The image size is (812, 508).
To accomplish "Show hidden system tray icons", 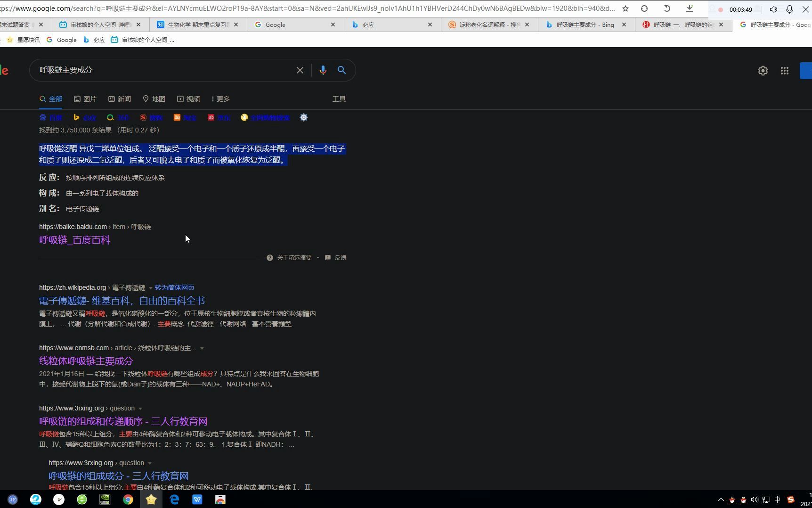I will pyautogui.click(x=721, y=500).
